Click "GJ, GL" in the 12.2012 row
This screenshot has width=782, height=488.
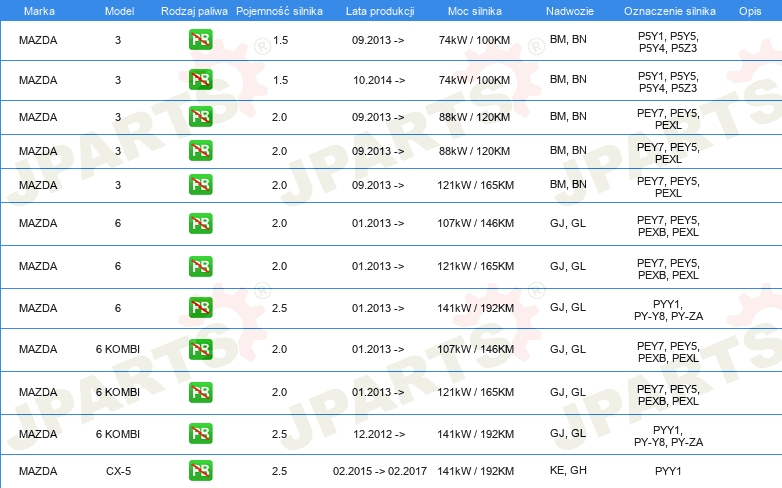tap(568, 433)
